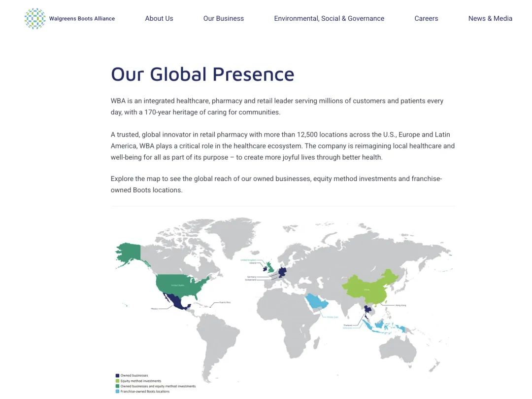Click Alaska on the world map
532x399 pixels.
[129, 252]
